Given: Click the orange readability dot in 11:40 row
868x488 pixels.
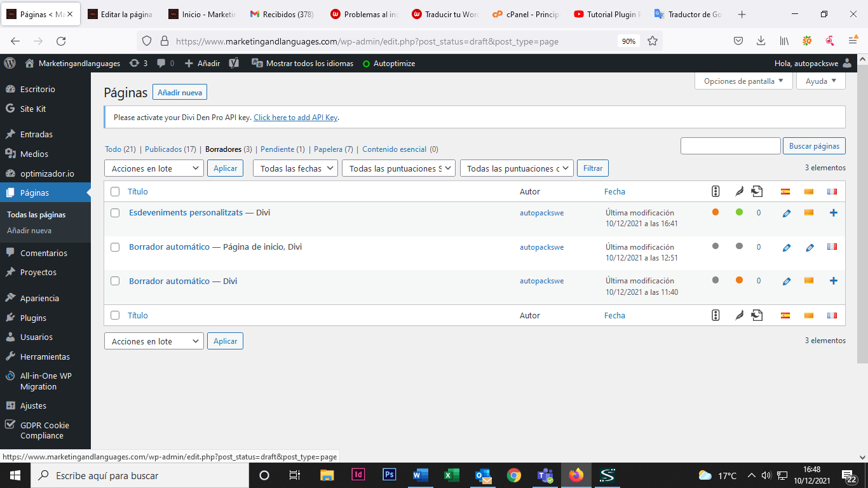Looking at the screenshot, I should (x=739, y=280).
